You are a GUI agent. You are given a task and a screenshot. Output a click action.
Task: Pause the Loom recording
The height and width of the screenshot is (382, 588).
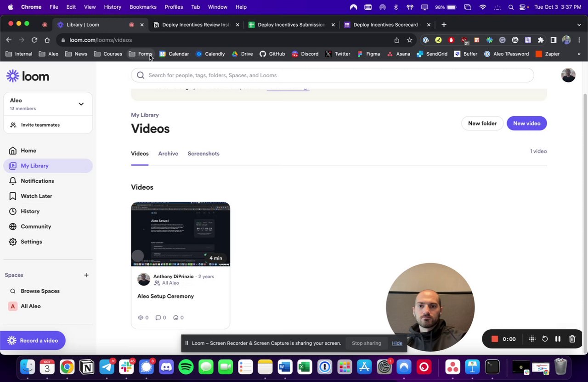(558, 339)
